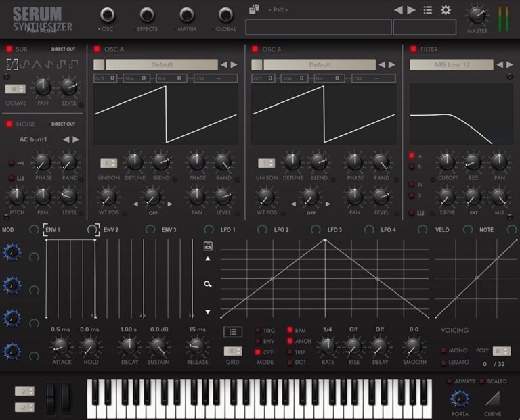Select the LFO 4 modulation source
Image resolution: width=520 pixels, height=420 pixels.
388,230
